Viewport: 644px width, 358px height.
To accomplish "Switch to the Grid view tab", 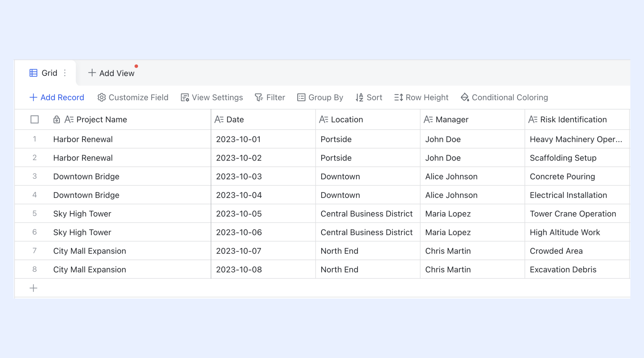I will (x=45, y=73).
